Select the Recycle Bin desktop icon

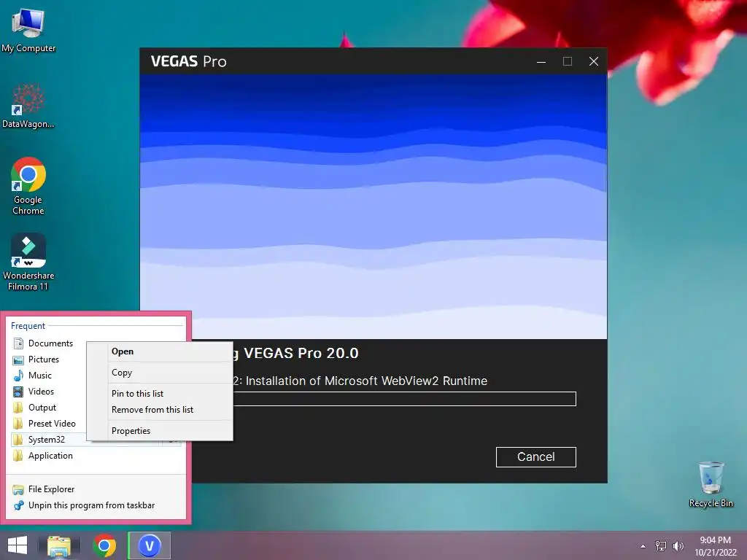(x=711, y=484)
